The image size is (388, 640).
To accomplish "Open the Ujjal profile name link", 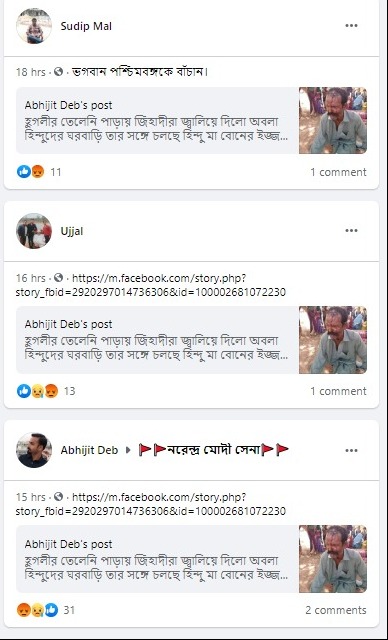I will coord(72,231).
